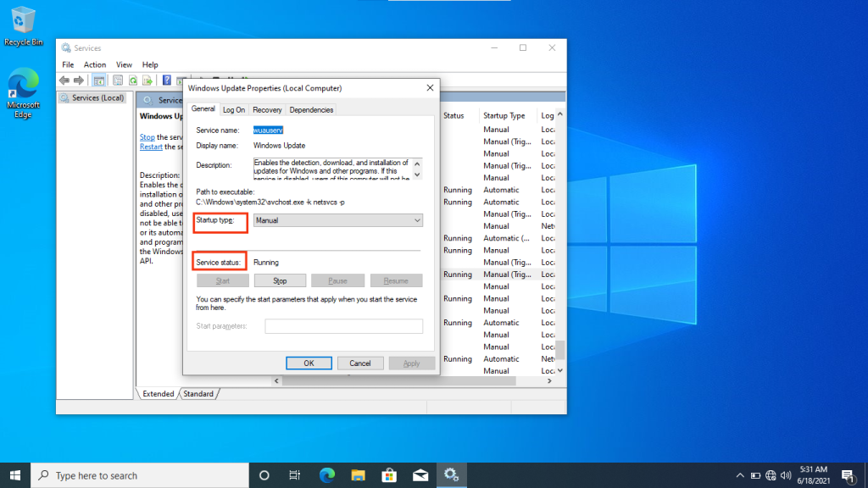
Task: Click the Cortana circle on the taskbar
Action: pyautogui.click(x=264, y=475)
